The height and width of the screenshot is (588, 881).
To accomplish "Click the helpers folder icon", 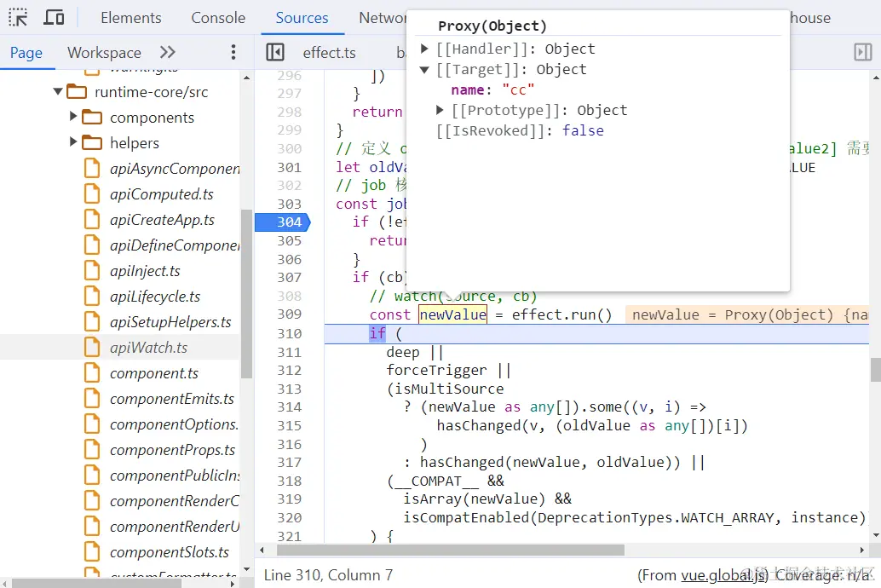I will (x=91, y=142).
